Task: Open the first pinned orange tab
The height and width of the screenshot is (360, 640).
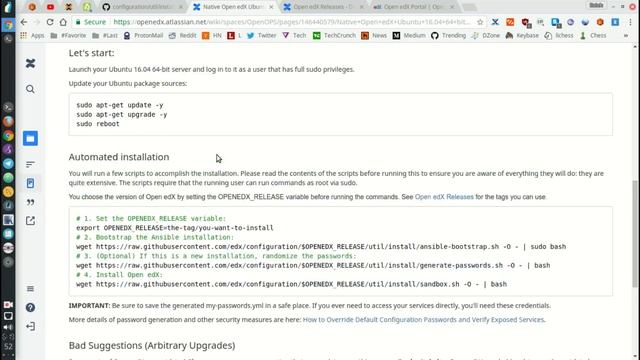Action: pos(32,7)
